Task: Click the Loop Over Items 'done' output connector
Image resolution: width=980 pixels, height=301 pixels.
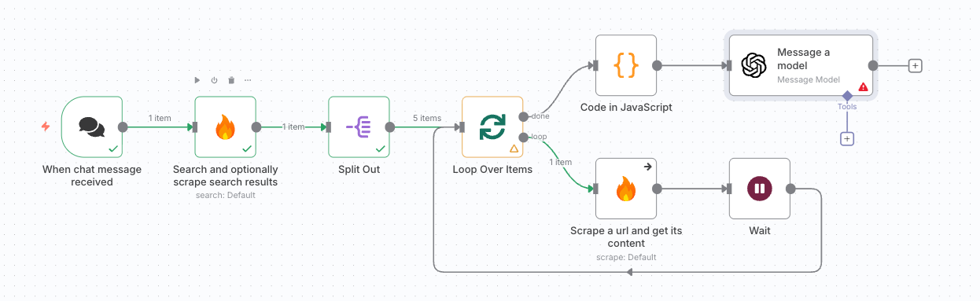Action: point(525,116)
